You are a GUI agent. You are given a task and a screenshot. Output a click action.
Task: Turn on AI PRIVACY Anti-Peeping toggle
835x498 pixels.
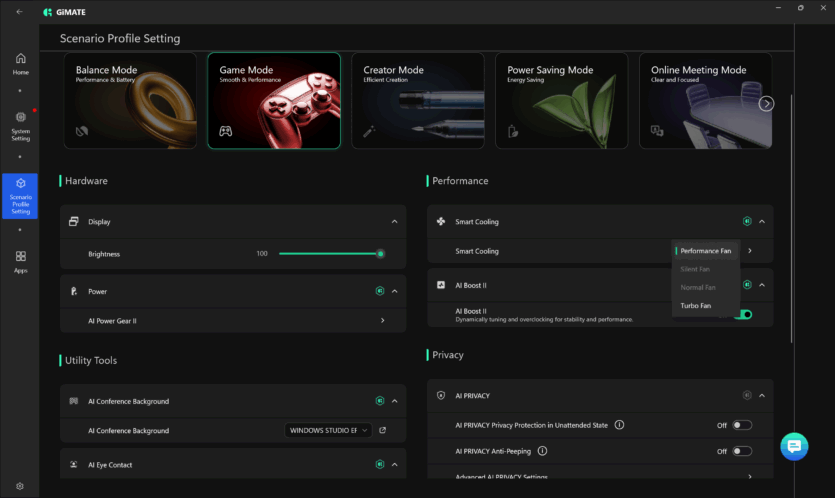click(x=742, y=451)
